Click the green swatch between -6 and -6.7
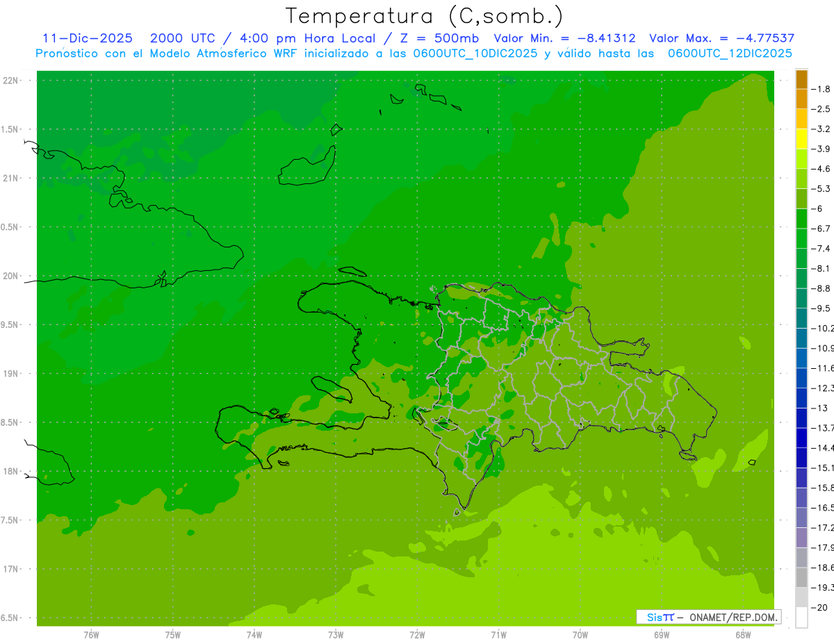The width and height of the screenshot is (834, 644). click(x=801, y=218)
